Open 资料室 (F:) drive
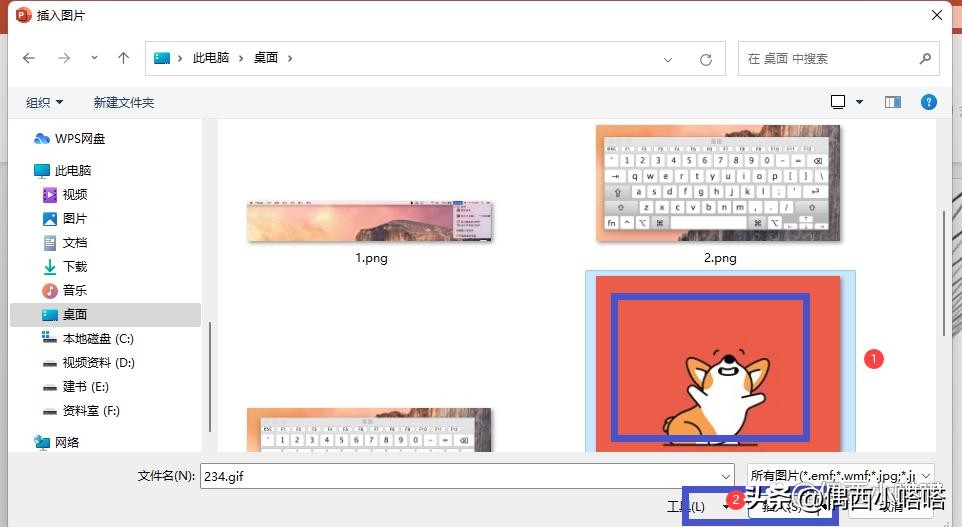Viewport: 962px width, 527px height. (x=91, y=410)
